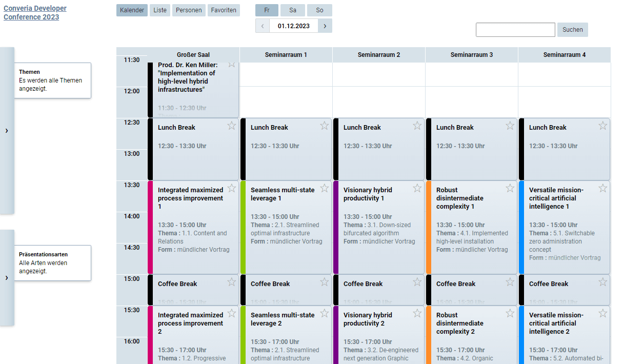This screenshot has height=364, width=644.
Task: Expand the Präsentationsarten filter sidebar arrow
Action: pyautogui.click(x=7, y=277)
